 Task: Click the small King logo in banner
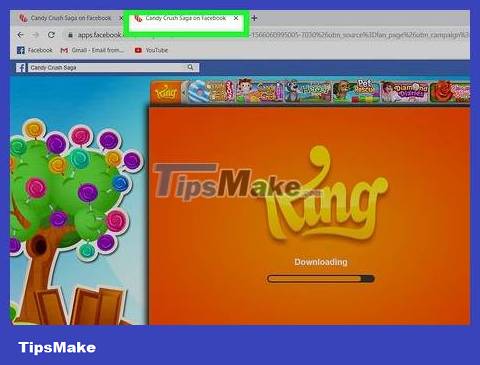166,92
